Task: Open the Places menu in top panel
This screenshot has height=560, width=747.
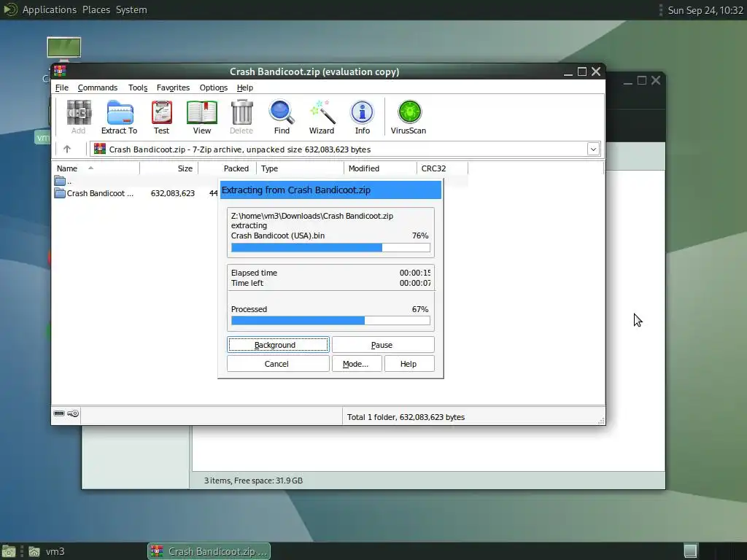Action: coord(96,10)
